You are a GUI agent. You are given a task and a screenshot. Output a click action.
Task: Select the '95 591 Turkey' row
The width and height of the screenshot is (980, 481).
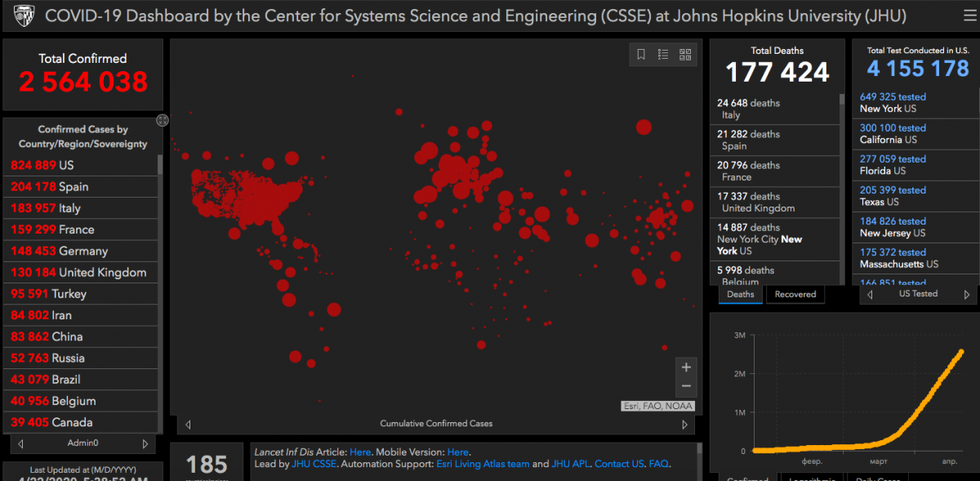tap(80, 294)
